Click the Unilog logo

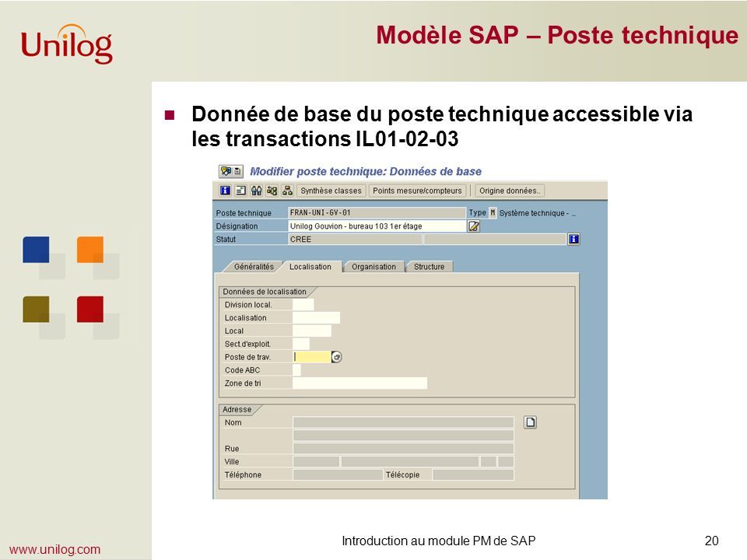point(67,44)
